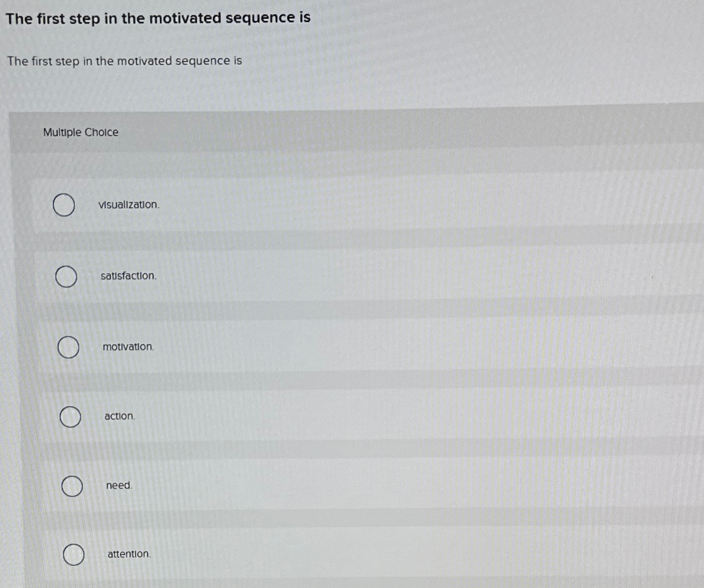Click the non-bold question prompt text

[x=124, y=61]
